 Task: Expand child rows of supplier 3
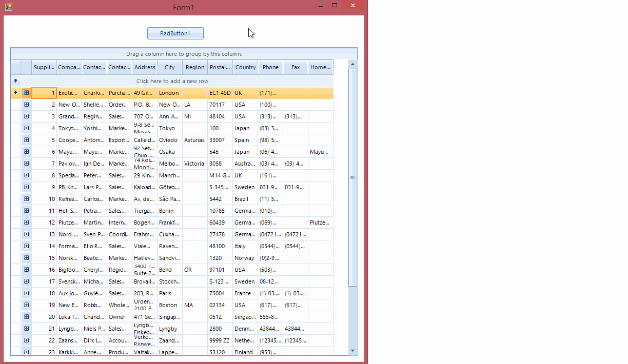(x=26, y=116)
